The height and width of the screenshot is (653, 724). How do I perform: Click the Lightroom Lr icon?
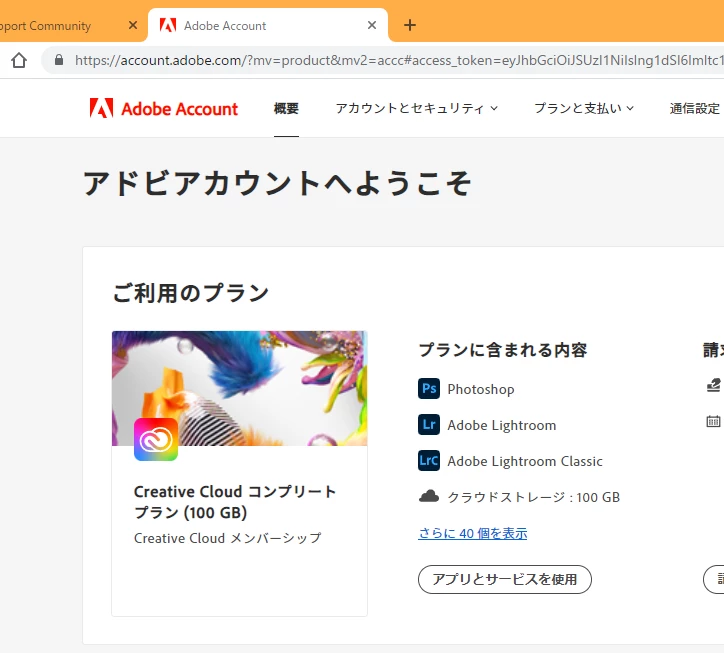tap(429, 424)
